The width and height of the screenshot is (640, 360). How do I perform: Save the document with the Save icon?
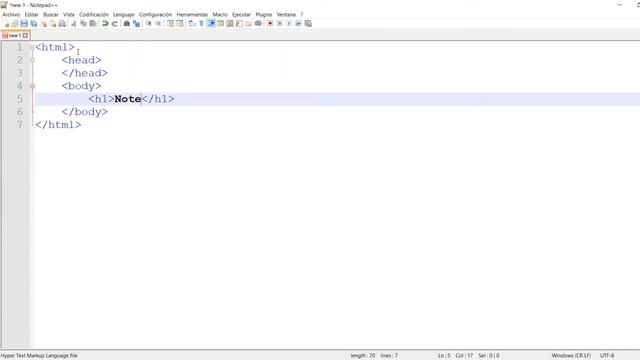click(x=24, y=24)
